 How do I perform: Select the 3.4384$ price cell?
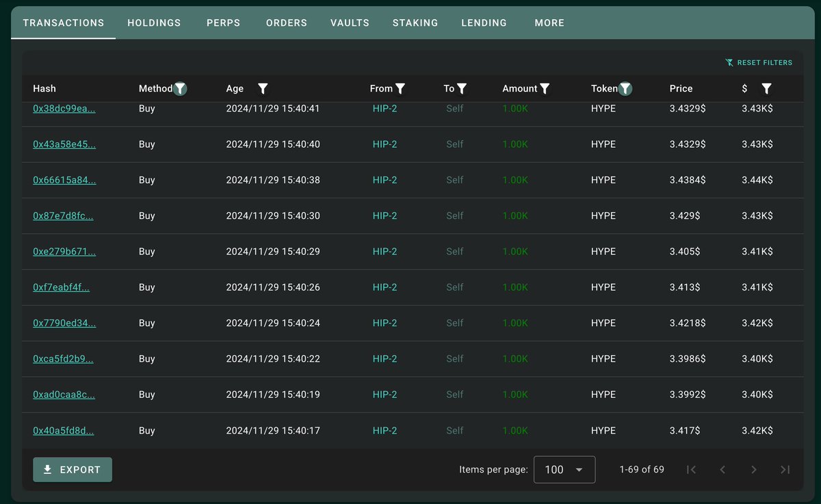point(688,180)
